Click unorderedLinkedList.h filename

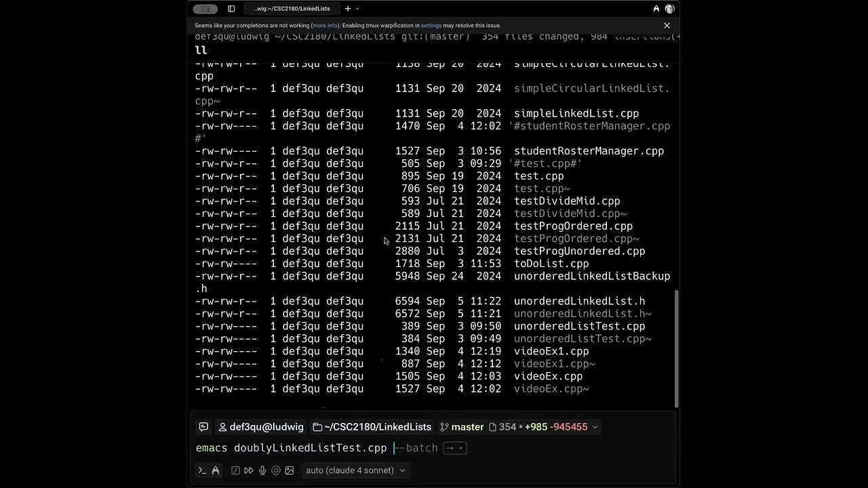[x=579, y=302]
